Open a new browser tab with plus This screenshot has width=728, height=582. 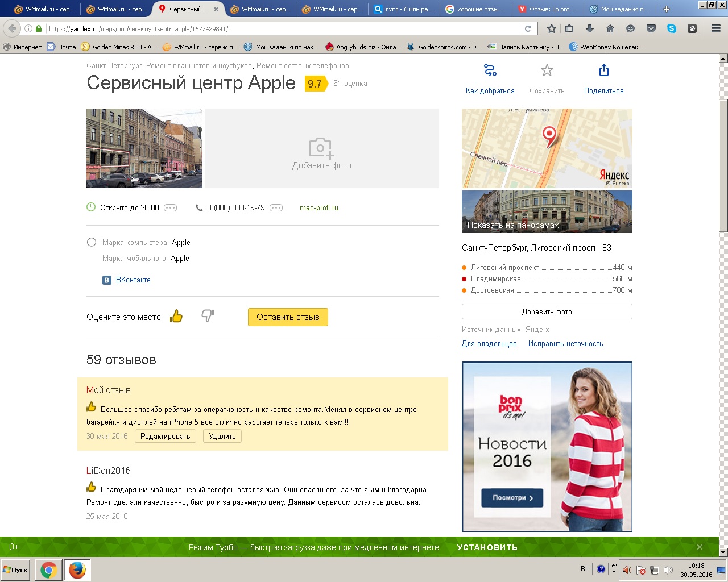667,9
